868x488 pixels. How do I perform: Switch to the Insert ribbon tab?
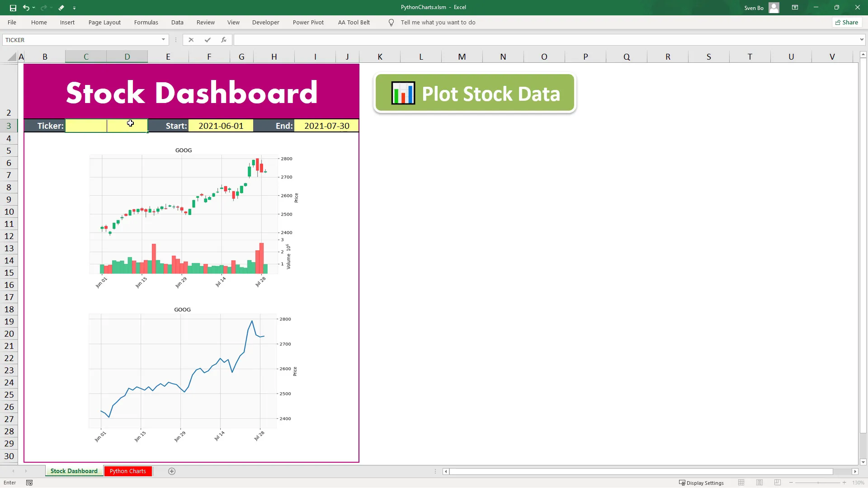coord(67,22)
